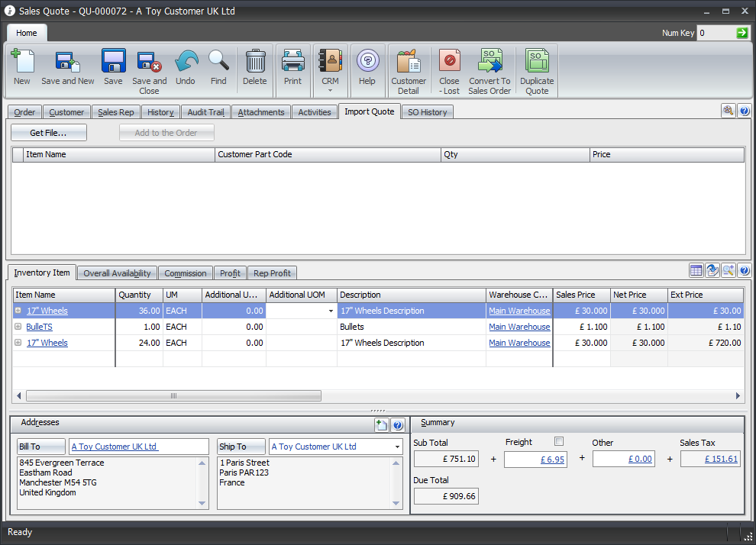Open the Ship To address dropdown
756x545 pixels.
397,446
